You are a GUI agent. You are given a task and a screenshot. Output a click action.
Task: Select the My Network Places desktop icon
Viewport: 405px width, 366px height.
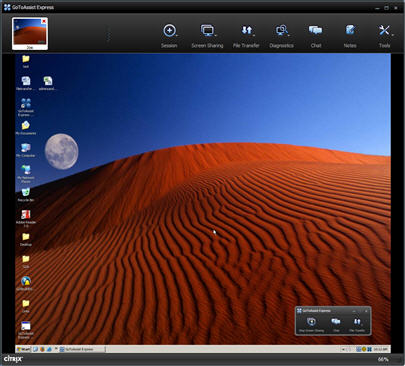26,173
